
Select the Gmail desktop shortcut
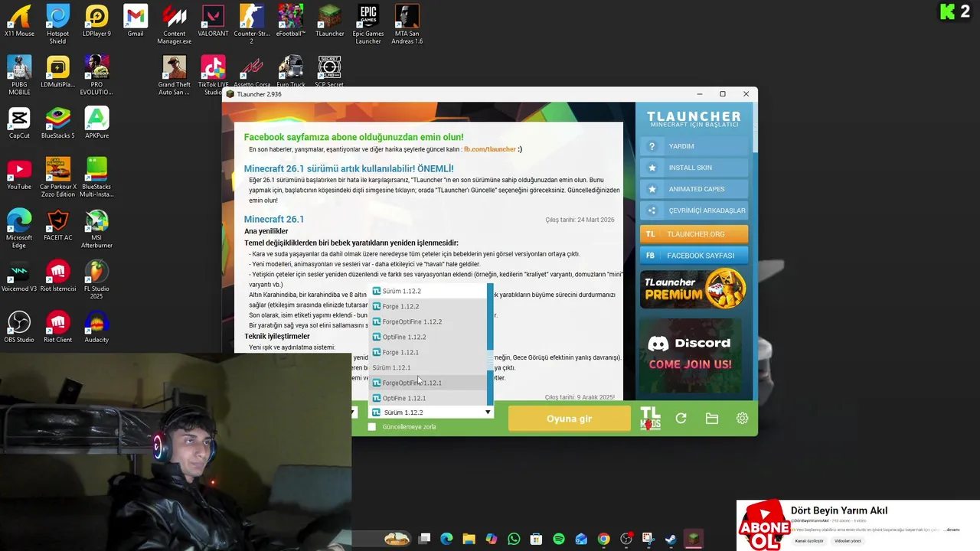click(136, 21)
